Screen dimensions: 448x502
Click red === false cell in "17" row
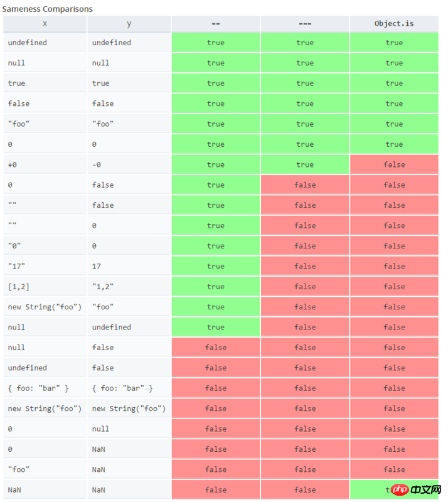pos(305,266)
